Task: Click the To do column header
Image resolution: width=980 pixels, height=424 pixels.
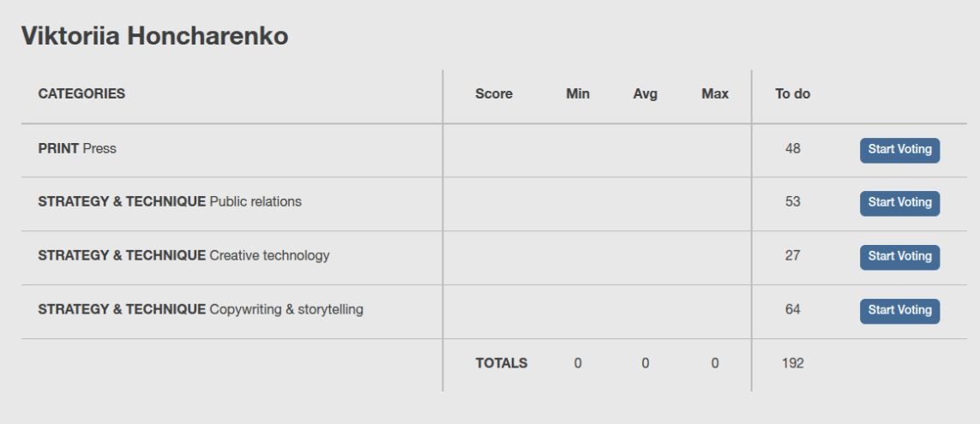Action: (x=792, y=93)
